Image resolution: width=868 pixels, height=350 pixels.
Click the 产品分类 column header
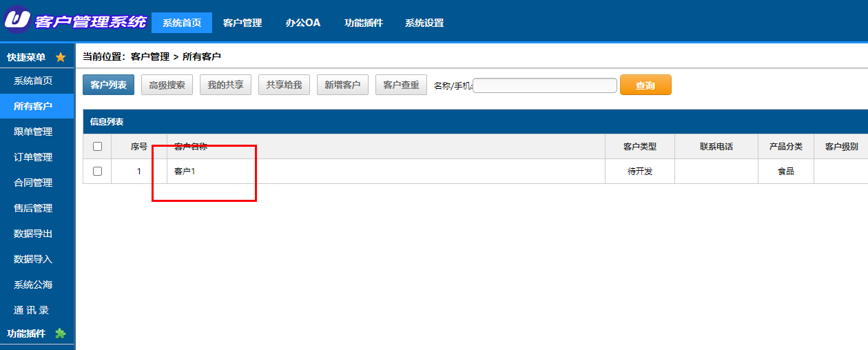[786, 147]
